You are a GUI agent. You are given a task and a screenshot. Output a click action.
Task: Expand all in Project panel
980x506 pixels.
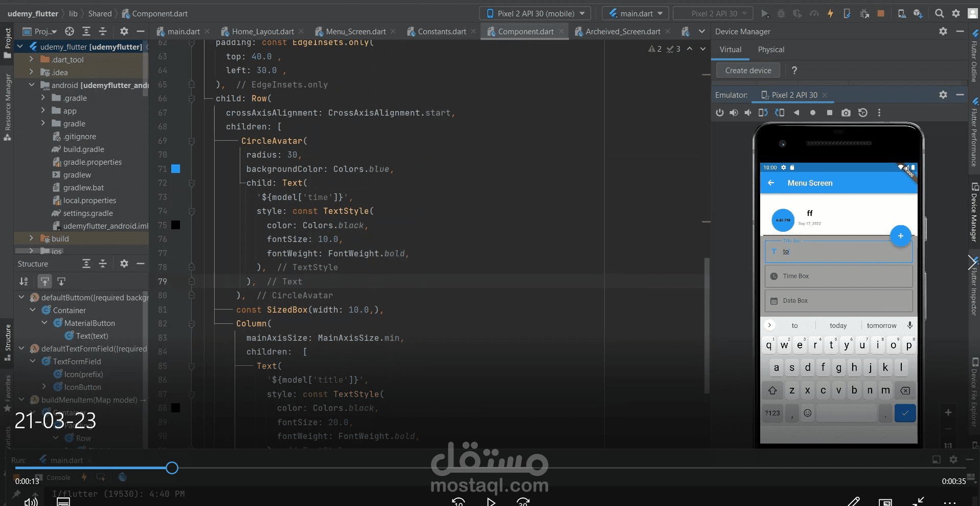click(x=86, y=32)
